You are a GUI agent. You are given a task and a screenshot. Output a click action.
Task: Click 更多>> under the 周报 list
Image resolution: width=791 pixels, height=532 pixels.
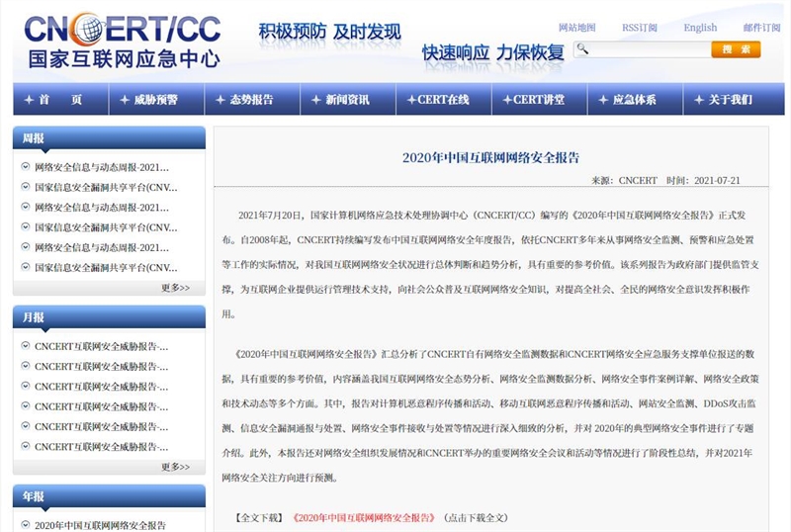coord(176,288)
